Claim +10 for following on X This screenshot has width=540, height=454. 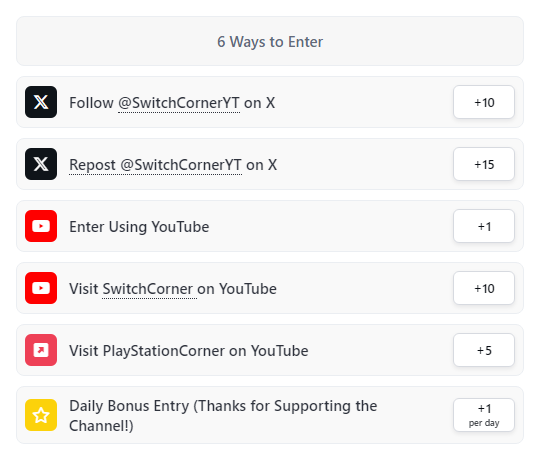tap(484, 102)
